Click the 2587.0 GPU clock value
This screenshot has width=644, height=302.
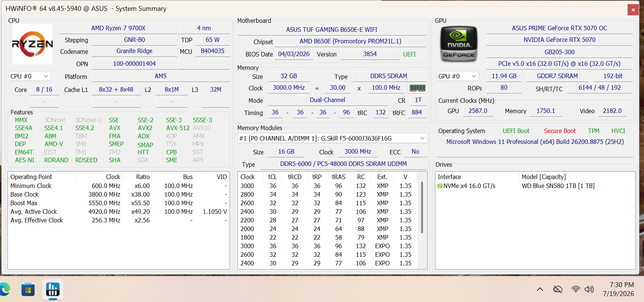[478, 111]
